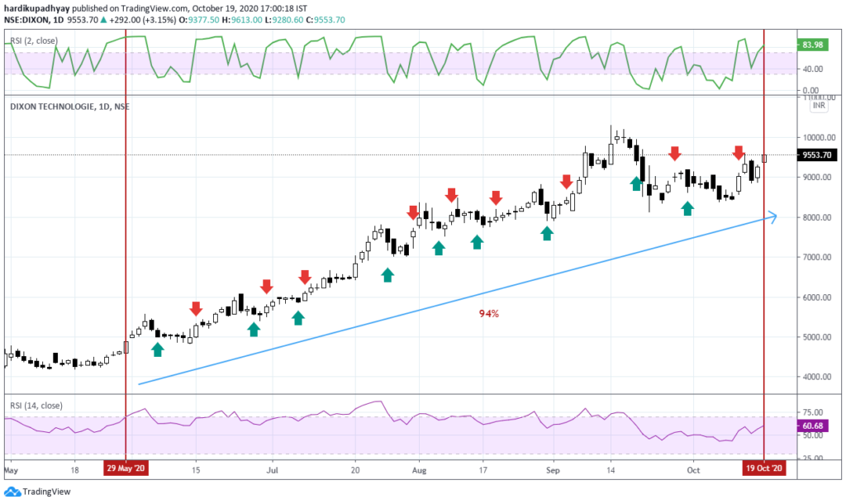Select the red 94% annotation text
The image size is (846, 504).
[489, 313]
